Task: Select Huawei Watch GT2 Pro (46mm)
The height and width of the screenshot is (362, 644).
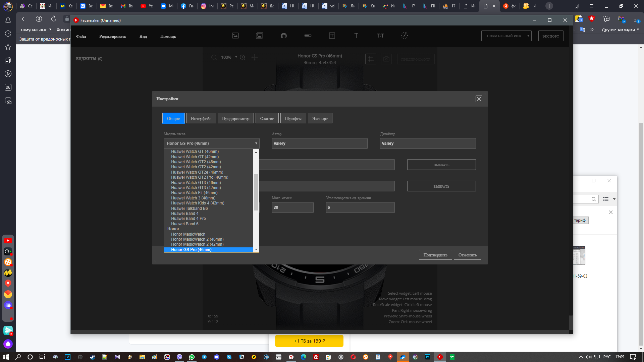Action: pos(208,177)
